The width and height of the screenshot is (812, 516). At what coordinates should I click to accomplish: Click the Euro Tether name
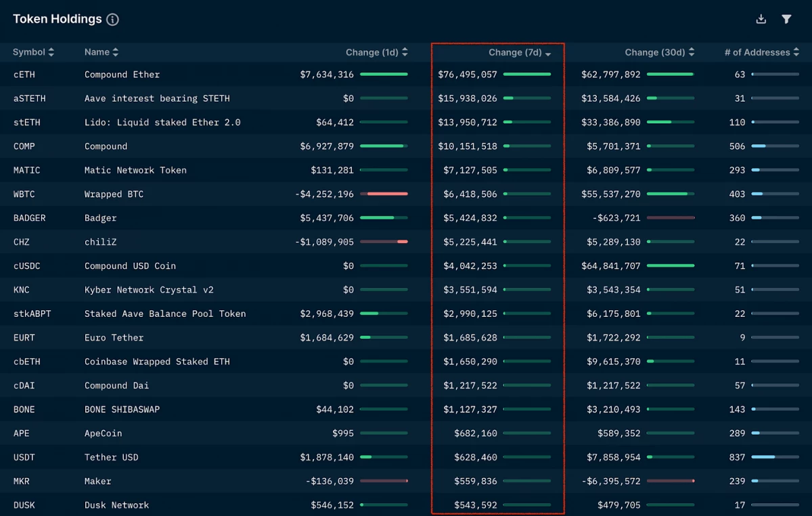(x=114, y=337)
